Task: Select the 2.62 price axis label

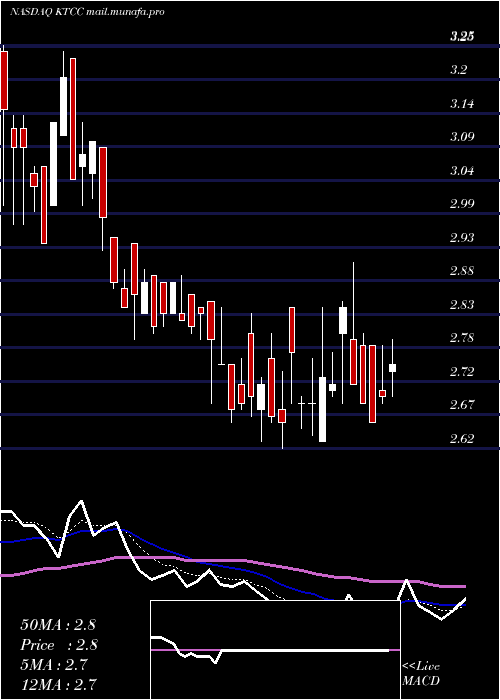Action: coord(462,438)
